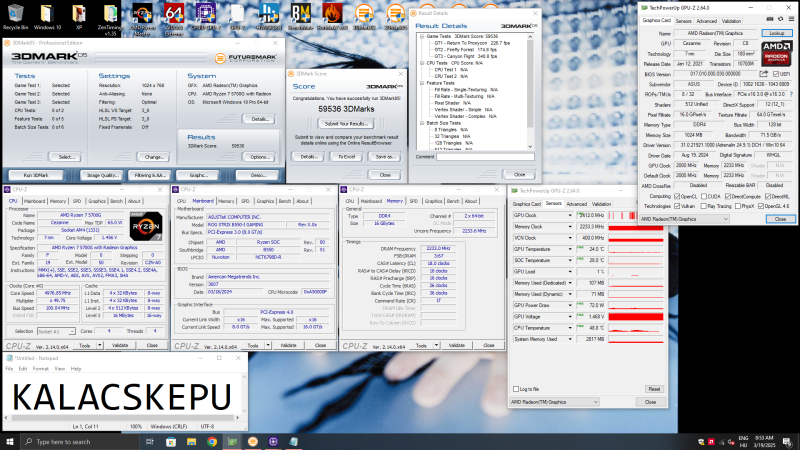
Task: Click Bus Interface question mark icon
Action: click(791, 94)
